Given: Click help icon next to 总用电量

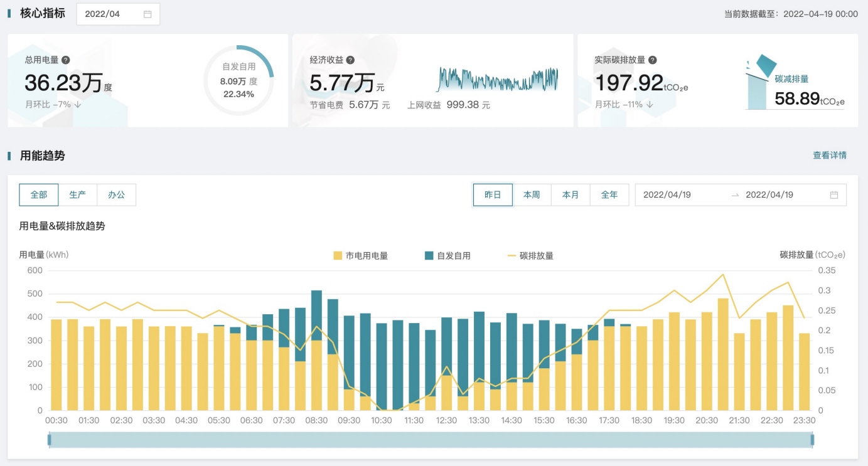Looking at the screenshot, I should 66,60.
